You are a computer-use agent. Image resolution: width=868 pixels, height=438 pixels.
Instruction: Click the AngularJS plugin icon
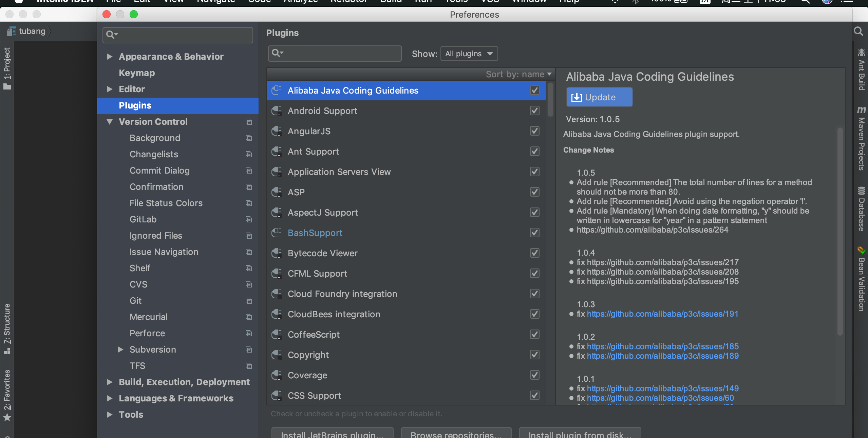coord(277,131)
